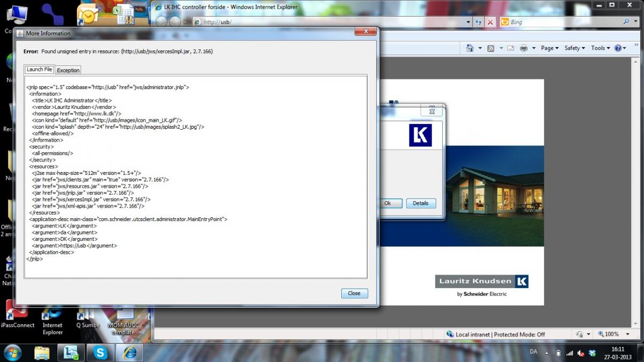Click inside the Bing search field

click(563, 22)
